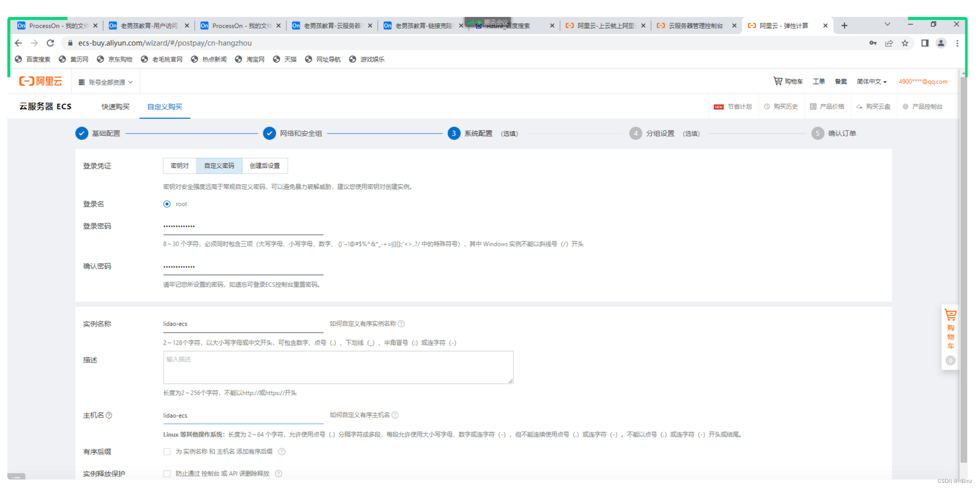Open 游戏娱乐 bookmark
The height and width of the screenshot is (488, 980).
[366, 59]
